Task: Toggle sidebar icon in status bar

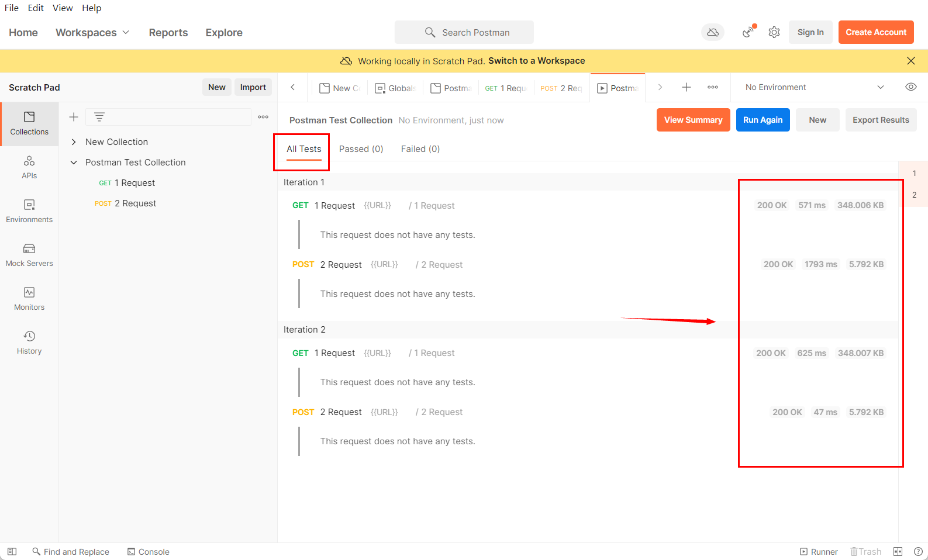Action: click(x=12, y=551)
